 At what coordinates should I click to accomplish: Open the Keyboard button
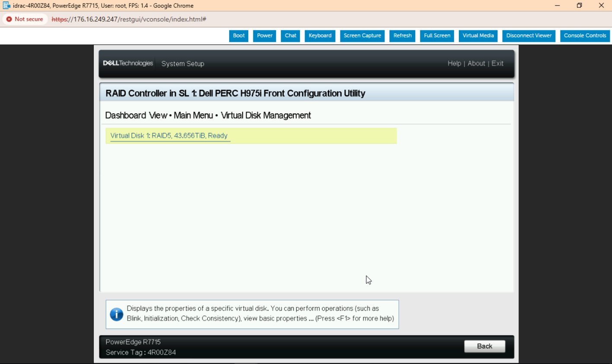[320, 36]
